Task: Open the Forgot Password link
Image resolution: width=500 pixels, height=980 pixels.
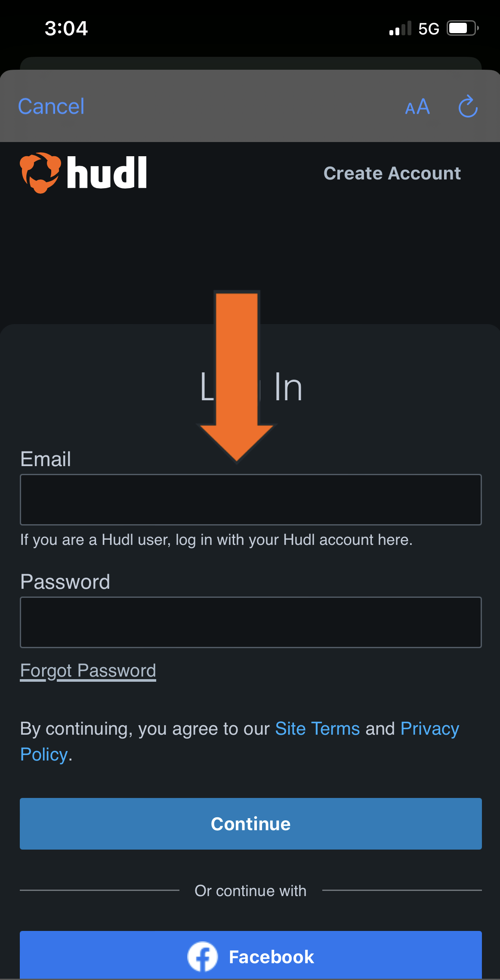Action: (x=88, y=670)
